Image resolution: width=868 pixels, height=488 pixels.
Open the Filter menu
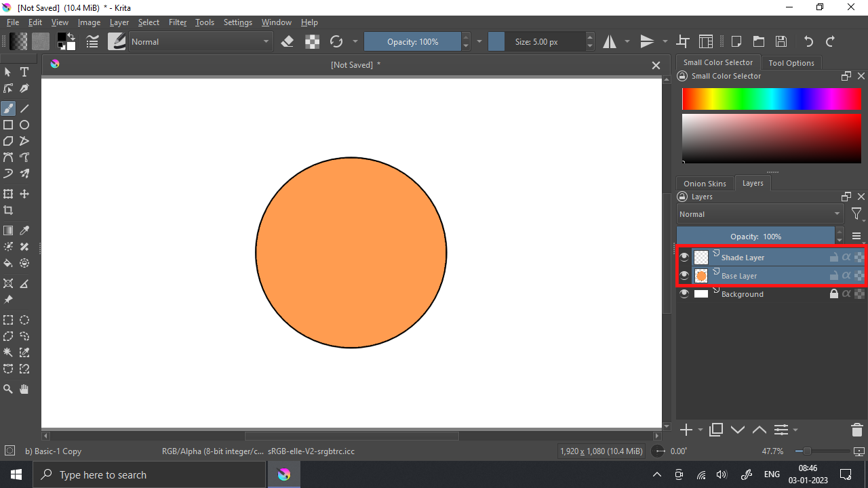tap(178, 22)
